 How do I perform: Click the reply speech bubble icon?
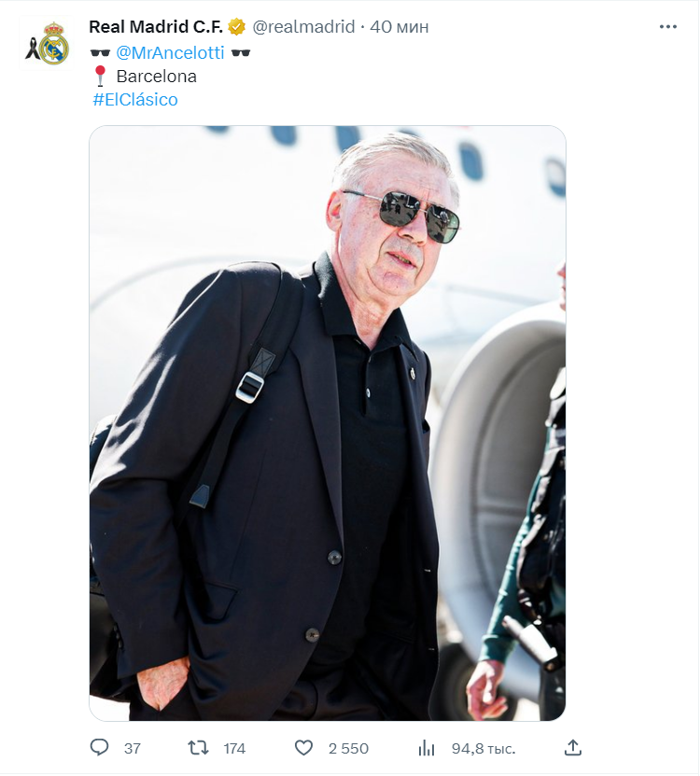tap(100, 747)
